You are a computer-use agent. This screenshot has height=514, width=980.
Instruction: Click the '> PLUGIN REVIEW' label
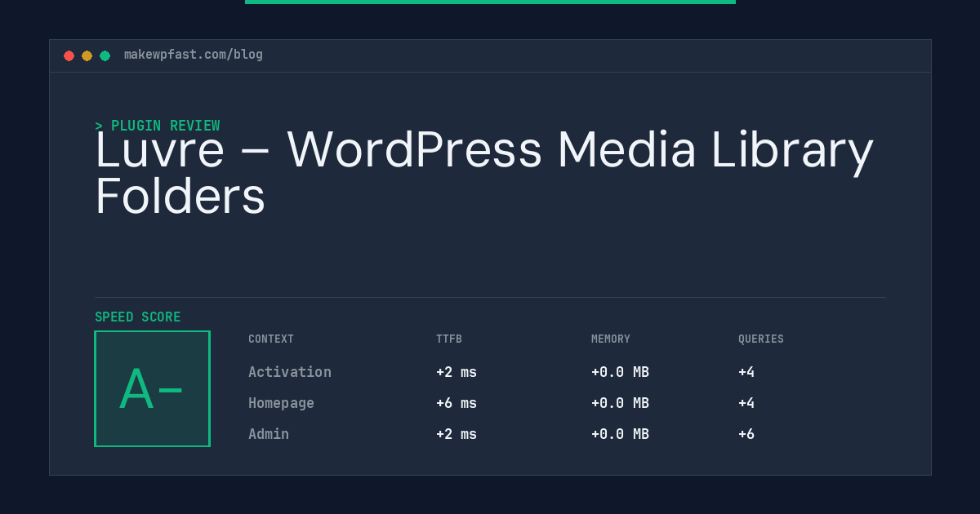click(158, 126)
